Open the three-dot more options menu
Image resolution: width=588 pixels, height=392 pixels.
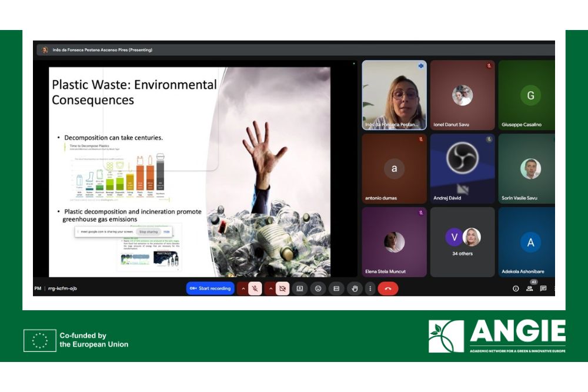370,288
